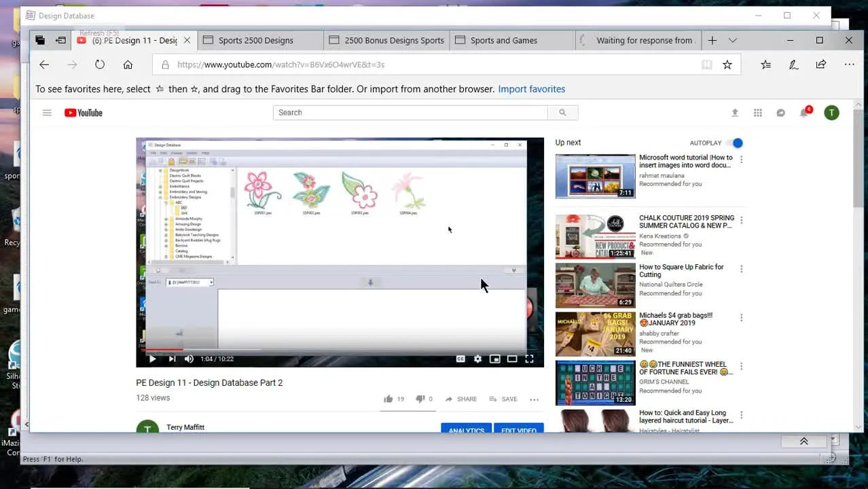Go back using the browser back arrow

coord(44,65)
